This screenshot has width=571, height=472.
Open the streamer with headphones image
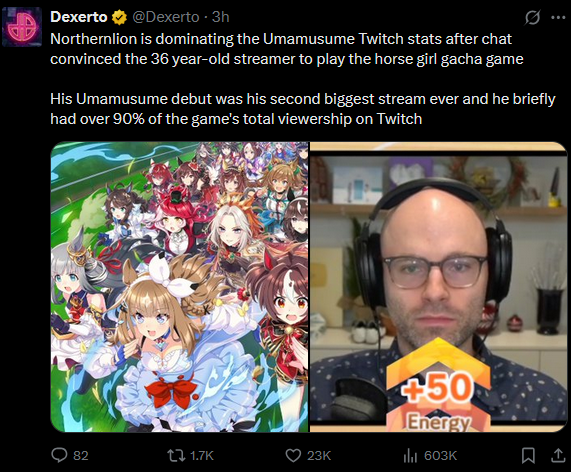438,287
